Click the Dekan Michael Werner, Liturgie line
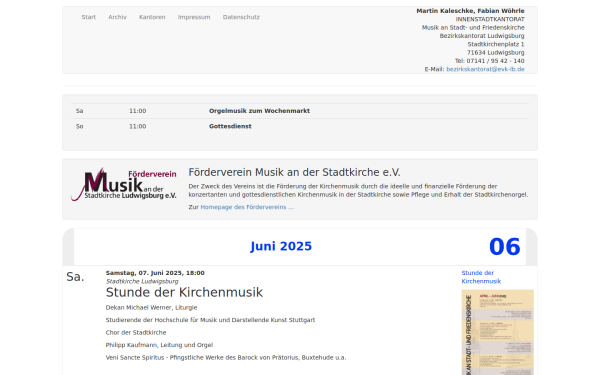 [x=151, y=308]
